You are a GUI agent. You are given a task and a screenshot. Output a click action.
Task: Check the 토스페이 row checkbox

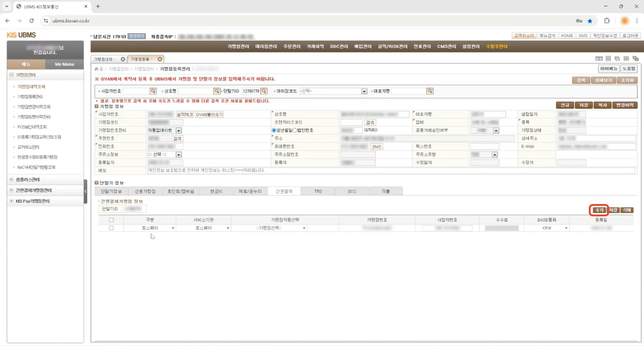pos(111,228)
